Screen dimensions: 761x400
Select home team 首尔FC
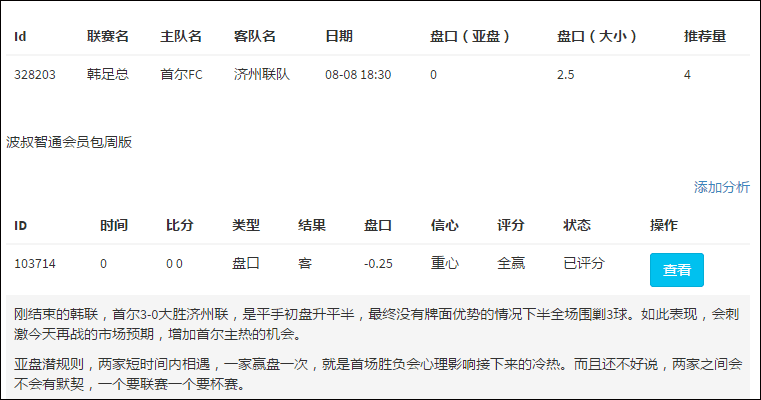[181, 74]
